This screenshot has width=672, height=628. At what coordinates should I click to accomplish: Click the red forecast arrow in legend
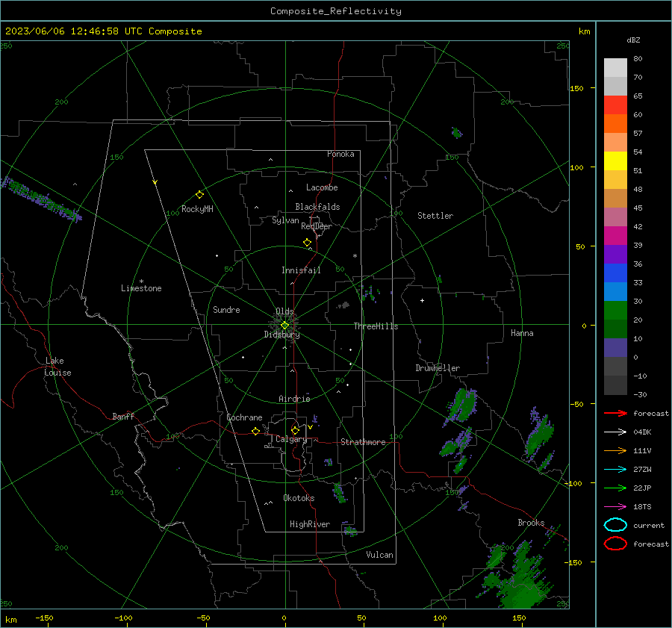(615, 413)
